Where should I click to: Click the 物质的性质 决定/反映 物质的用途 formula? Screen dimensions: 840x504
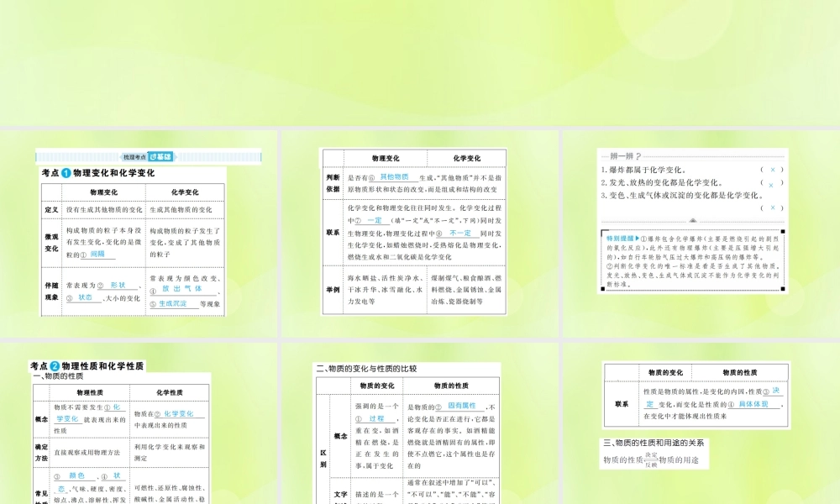point(651,460)
